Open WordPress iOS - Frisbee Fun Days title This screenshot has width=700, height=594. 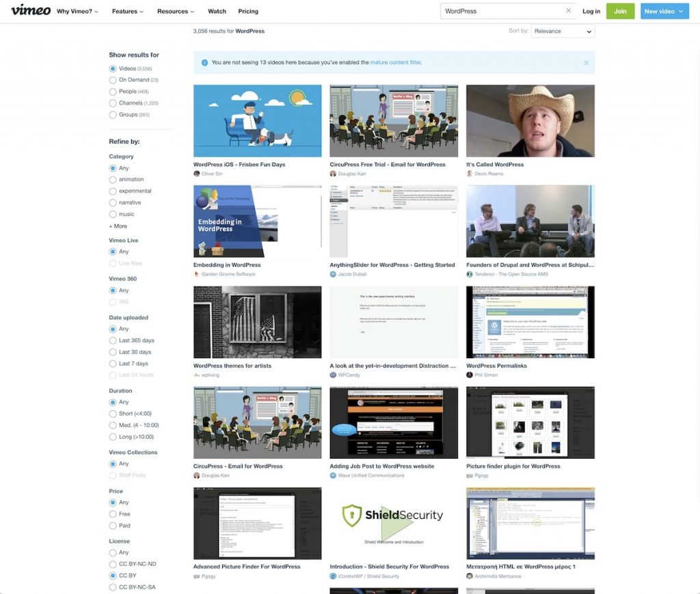[x=239, y=165]
